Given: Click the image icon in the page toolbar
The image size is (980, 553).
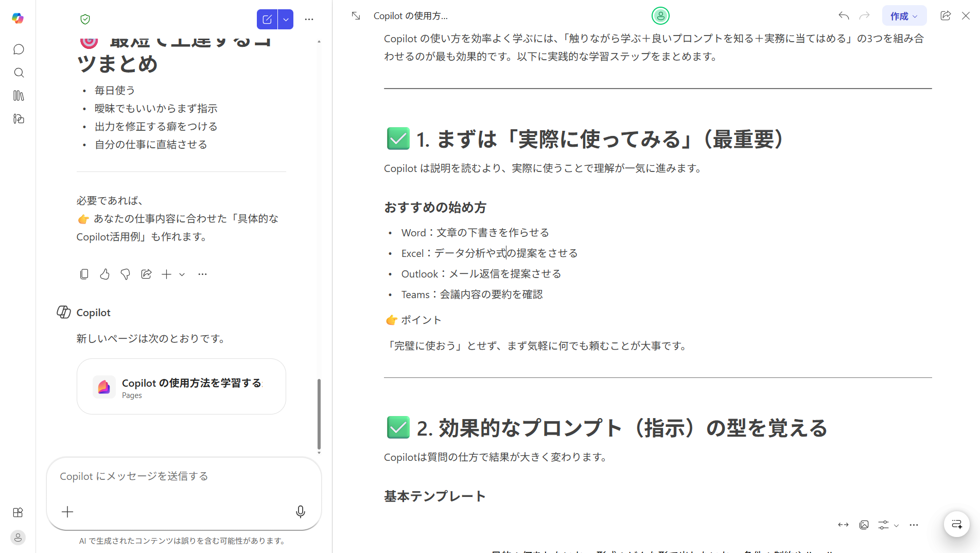Looking at the screenshot, I should point(864,525).
